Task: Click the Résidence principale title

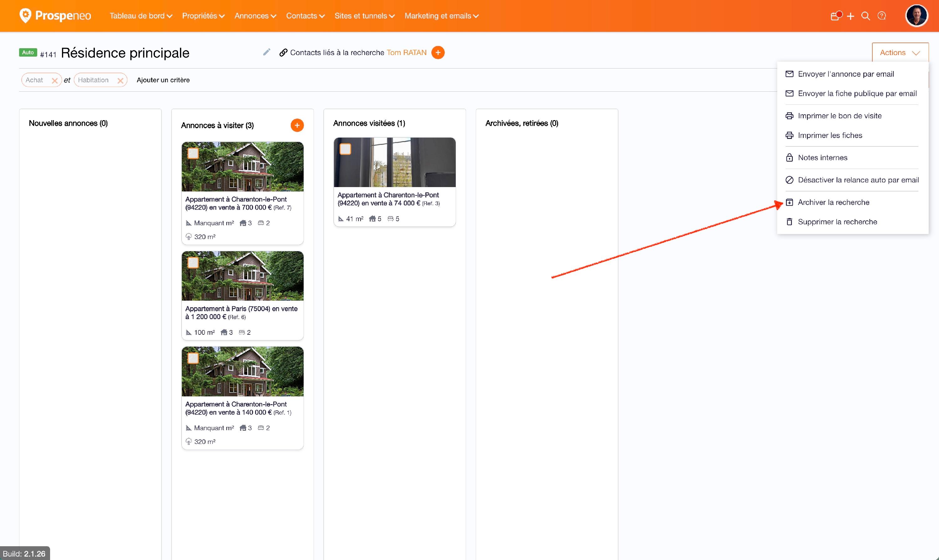Action: click(125, 53)
